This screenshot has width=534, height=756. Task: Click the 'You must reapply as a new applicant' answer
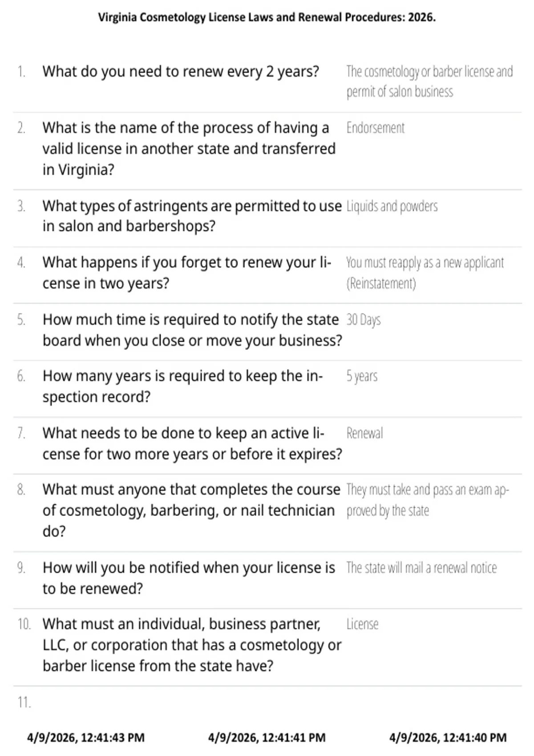(425, 273)
